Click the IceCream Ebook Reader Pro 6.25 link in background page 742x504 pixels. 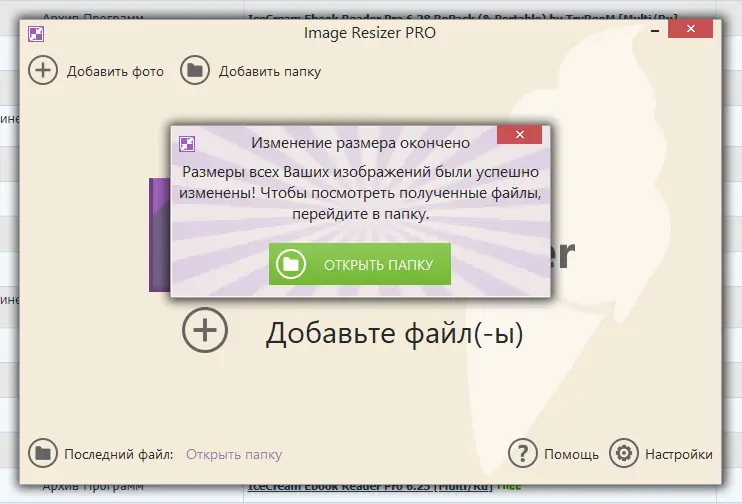370,486
